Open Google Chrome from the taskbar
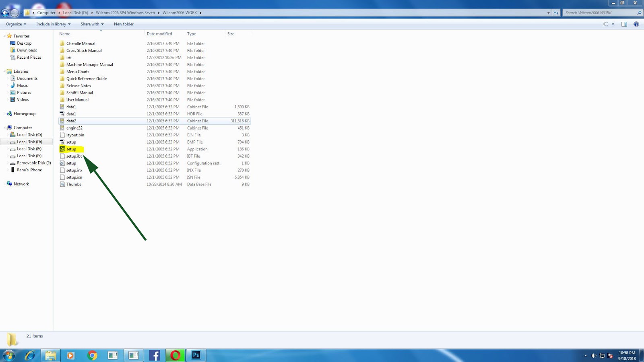Screen dimensions: 644x362 92,355
